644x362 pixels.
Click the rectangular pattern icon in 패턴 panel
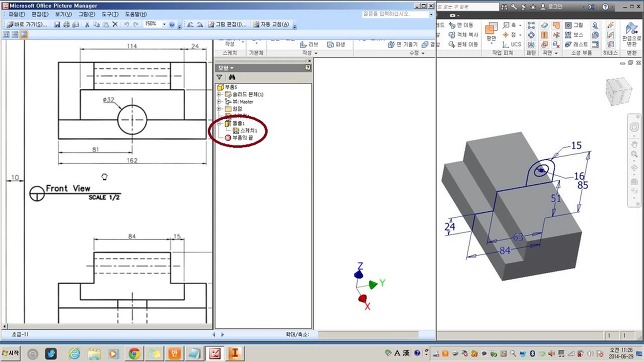(x=531, y=25)
